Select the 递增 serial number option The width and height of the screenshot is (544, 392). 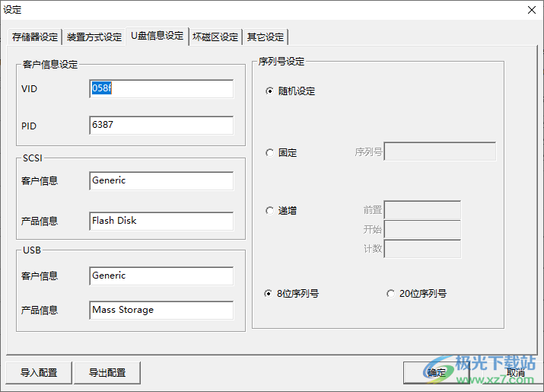[282, 211]
